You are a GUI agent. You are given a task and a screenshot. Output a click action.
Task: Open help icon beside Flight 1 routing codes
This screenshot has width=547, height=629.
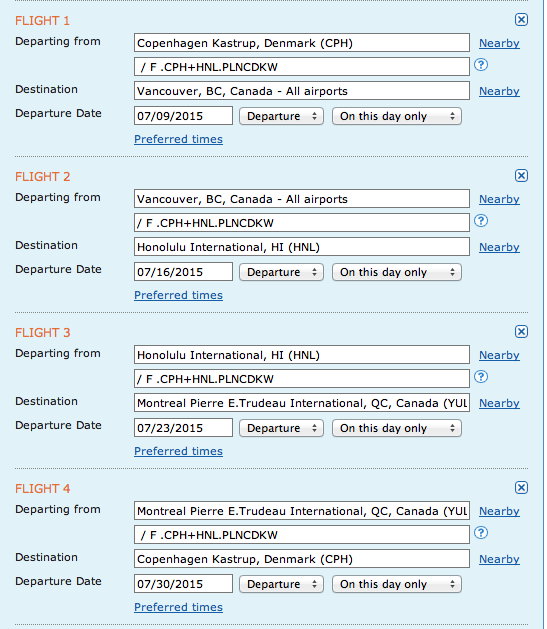click(x=481, y=65)
